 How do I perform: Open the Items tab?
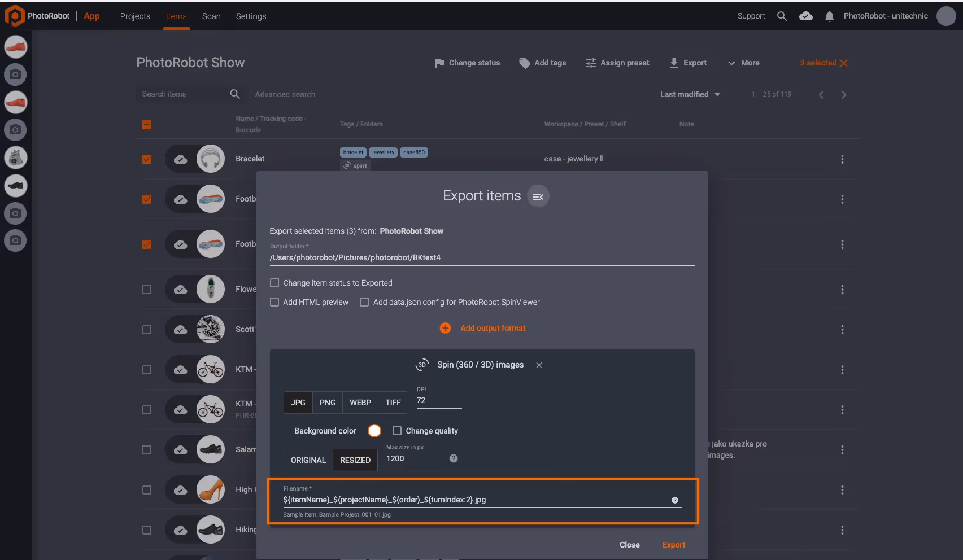[x=176, y=16]
